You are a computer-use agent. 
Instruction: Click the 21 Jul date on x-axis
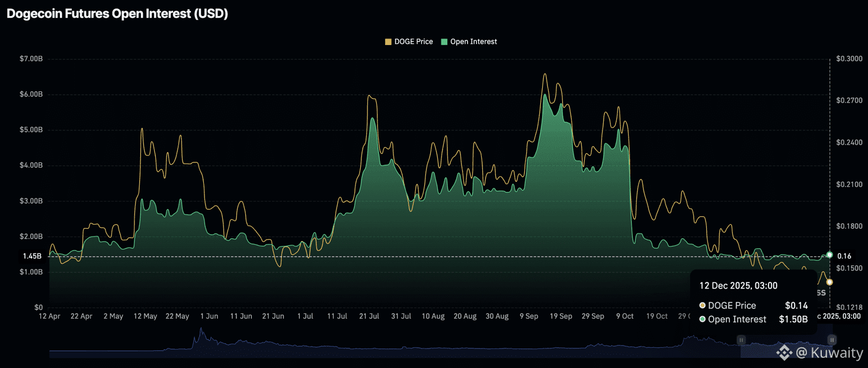369,316
